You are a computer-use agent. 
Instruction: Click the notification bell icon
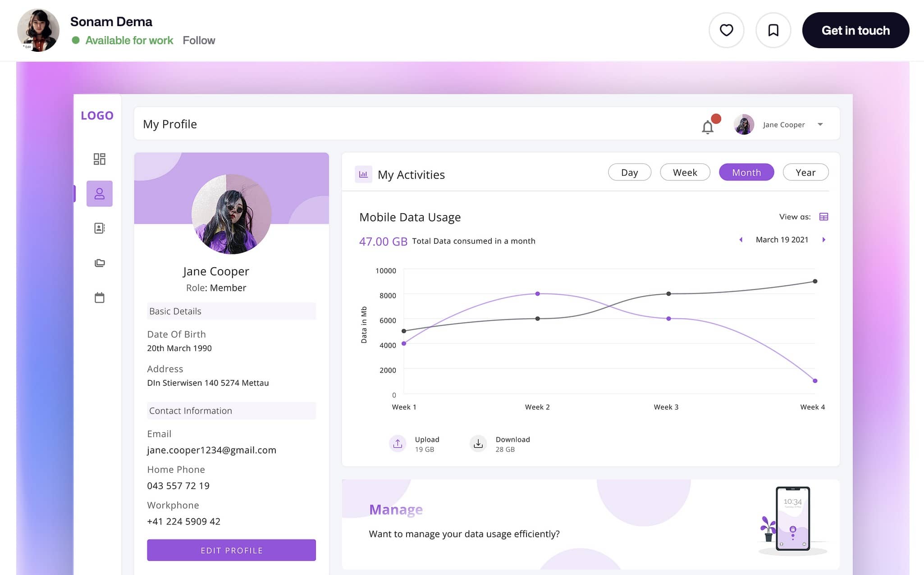(x=707, y=127)
